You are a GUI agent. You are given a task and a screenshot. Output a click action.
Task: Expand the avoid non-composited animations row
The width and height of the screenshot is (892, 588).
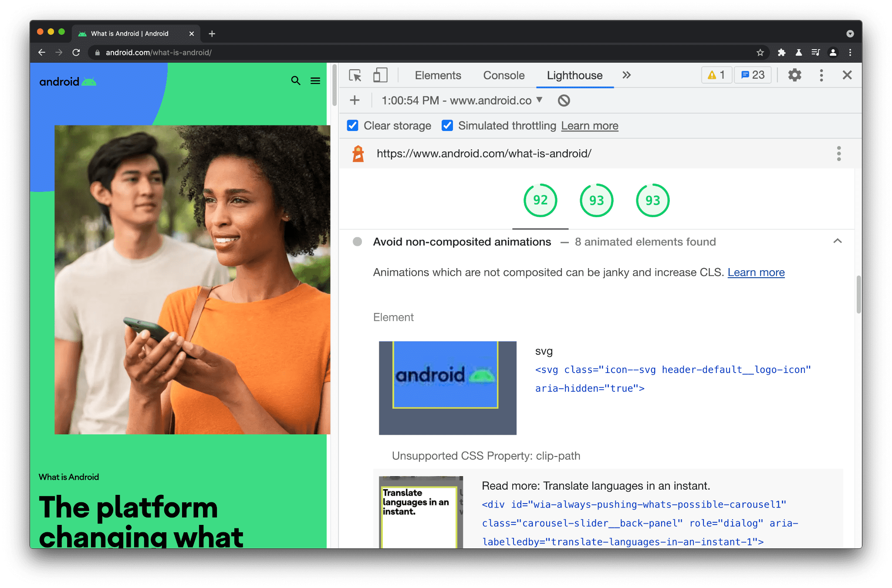click(841, 242)
